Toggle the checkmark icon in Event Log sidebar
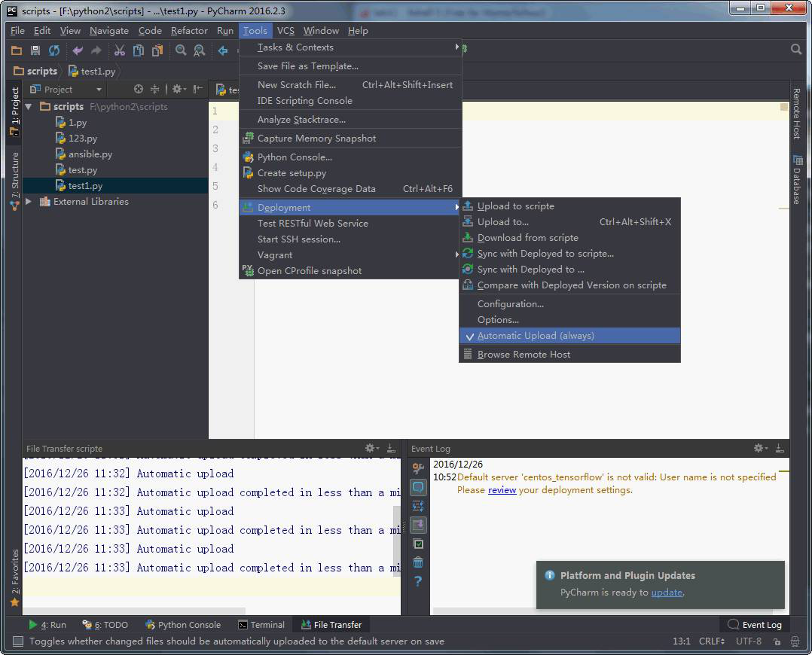The width and height of the screenshot is (812, 655). coord(418,544)
